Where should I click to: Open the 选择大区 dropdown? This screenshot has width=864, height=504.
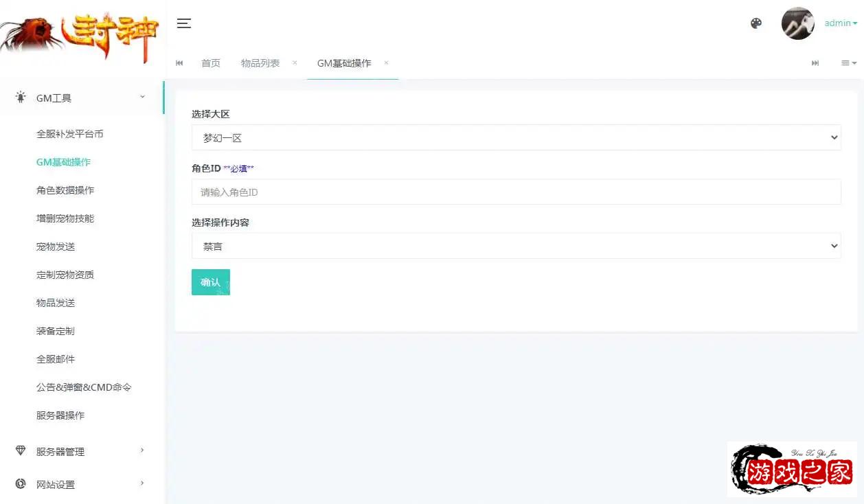click(516, 137)
